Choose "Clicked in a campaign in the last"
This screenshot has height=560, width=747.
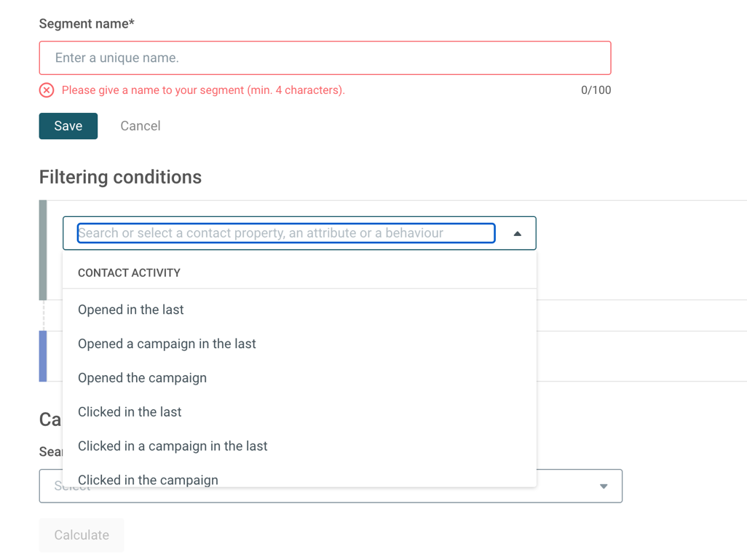[x=173, y=446]
